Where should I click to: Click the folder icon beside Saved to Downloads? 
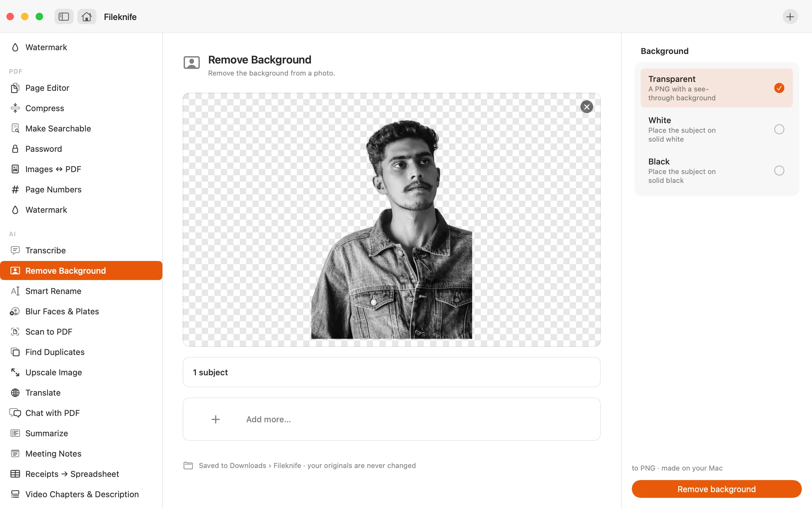click(x=188, y=465)
